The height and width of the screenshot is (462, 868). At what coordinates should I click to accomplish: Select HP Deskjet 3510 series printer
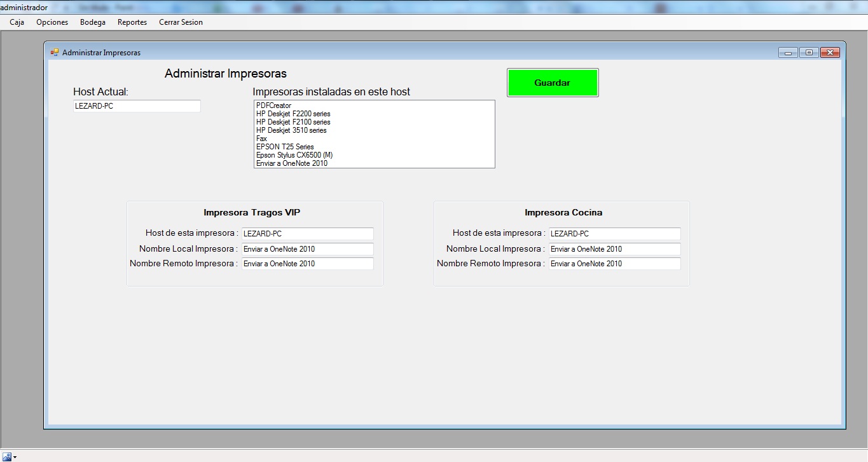tap(374, 130)
